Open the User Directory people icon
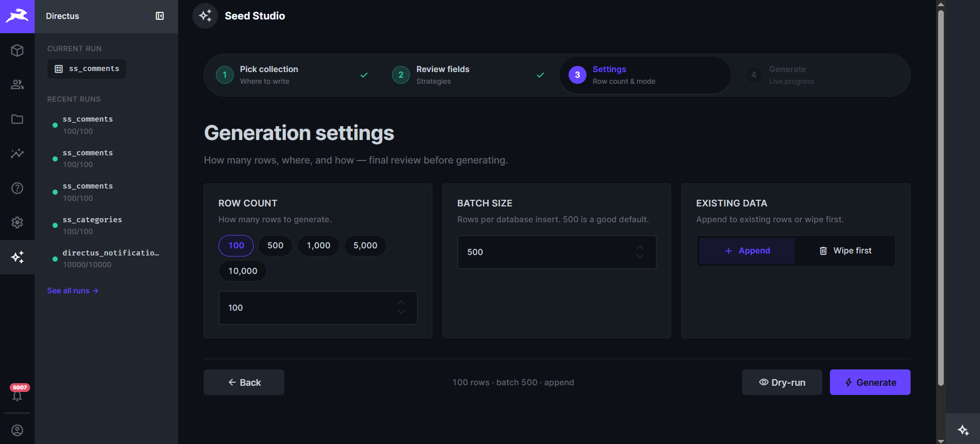Viewport: 980px width, 444px height. point(17,85)
